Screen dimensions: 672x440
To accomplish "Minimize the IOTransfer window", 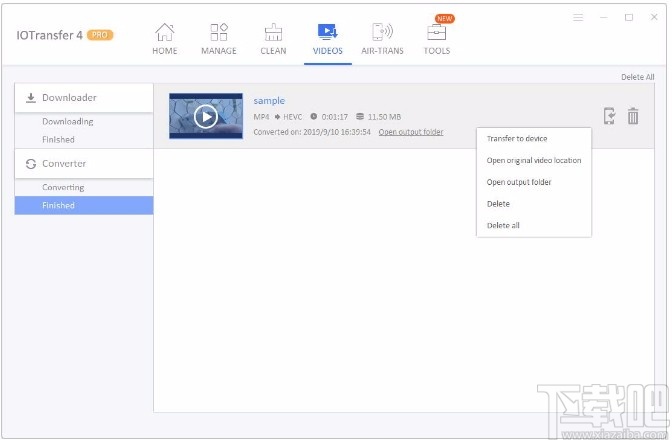I will coord(604,17).
